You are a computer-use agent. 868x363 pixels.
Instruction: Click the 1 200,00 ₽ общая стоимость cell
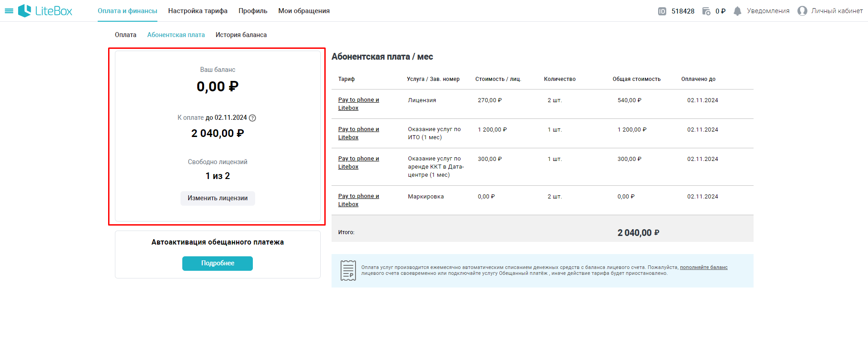[632, 130]
